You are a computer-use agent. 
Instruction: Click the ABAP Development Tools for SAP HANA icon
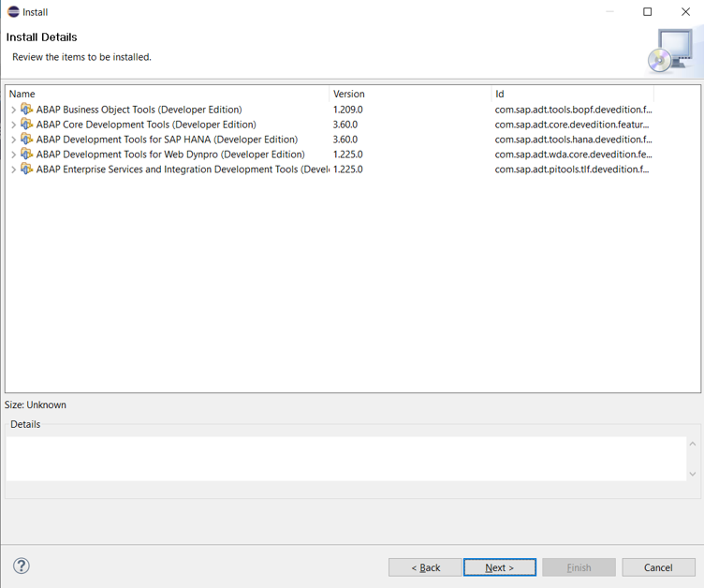tap(27, 139)
